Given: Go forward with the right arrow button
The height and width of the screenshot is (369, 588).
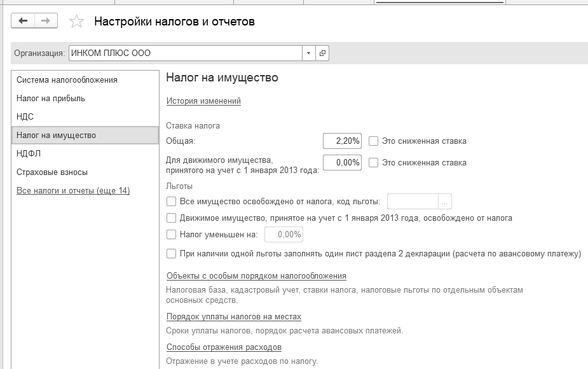Looking at the screenshot, I should pyautogui.click(x=46, y=20).
